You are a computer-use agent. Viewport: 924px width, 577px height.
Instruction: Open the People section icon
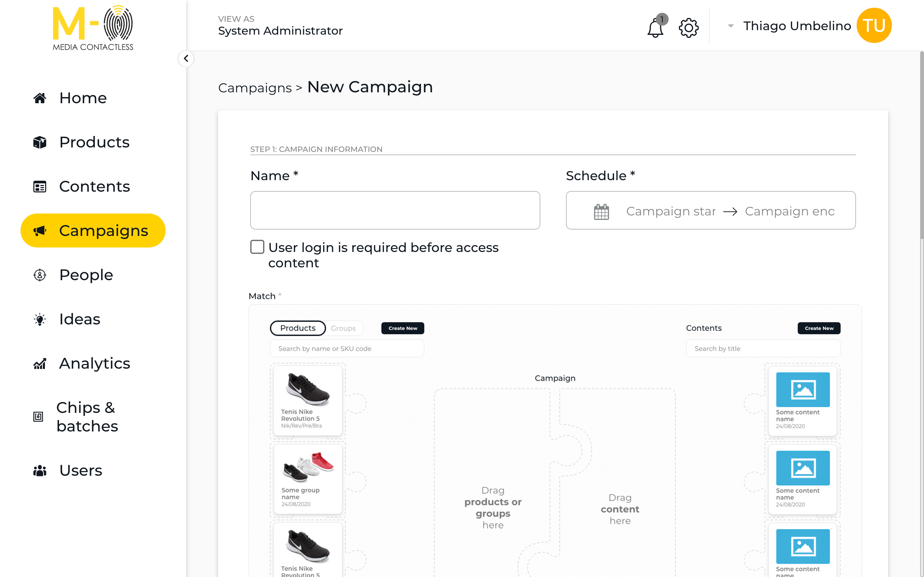pos(40,275)
